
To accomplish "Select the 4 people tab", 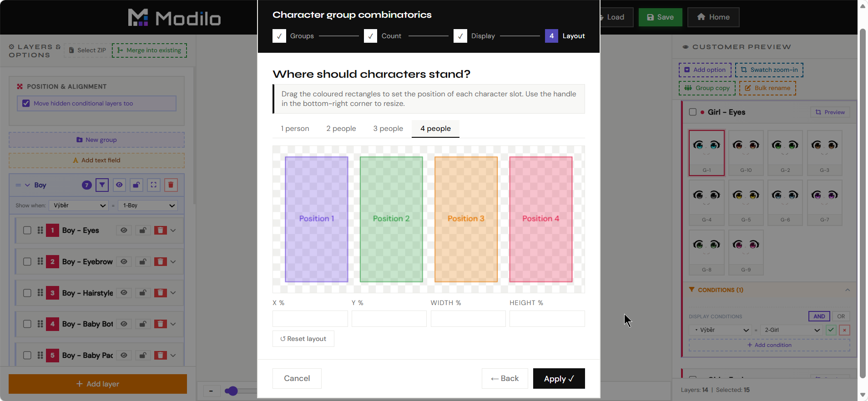I will tap(435, 129).
